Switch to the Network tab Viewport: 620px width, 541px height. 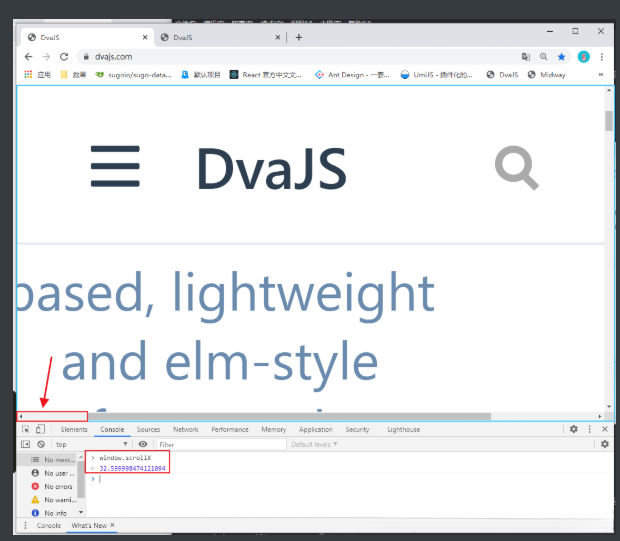coord(186,429)
